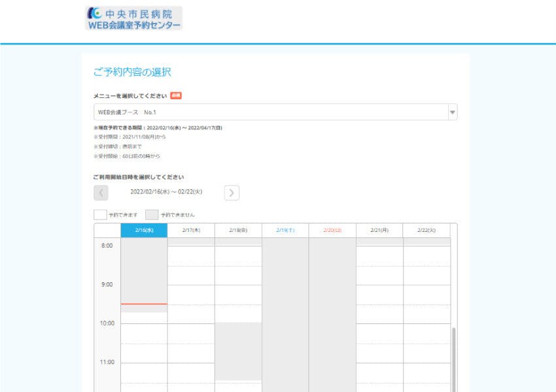This screenshot has height=392, width=556.
Task: Pick the 8:00 slot on 2/17(木)
Action: coord(191,255)
